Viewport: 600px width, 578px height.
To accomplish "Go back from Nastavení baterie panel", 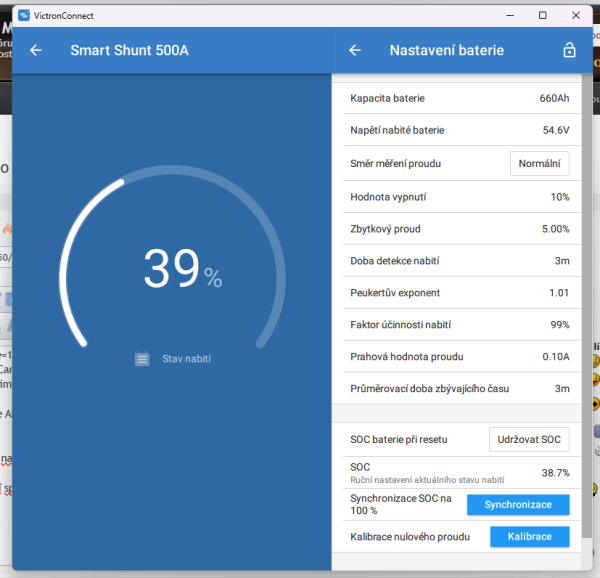I will 355,50.
